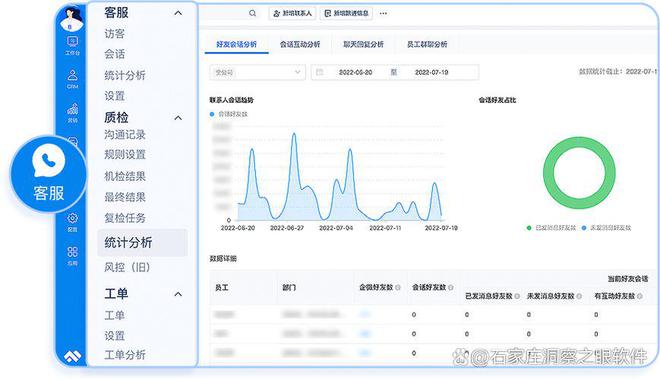
Task: Switch to the 会话互动分析 tab
Action: point(300,44)
